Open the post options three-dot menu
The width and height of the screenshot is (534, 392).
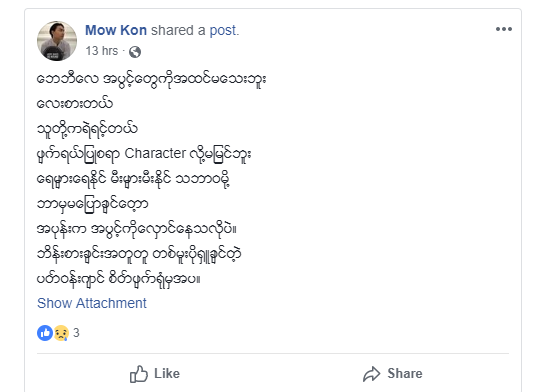coord(504,29)
